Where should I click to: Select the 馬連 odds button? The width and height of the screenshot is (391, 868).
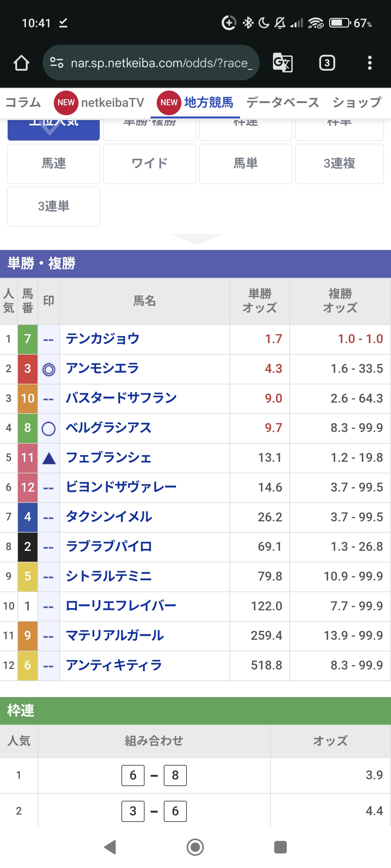(54, 164)
